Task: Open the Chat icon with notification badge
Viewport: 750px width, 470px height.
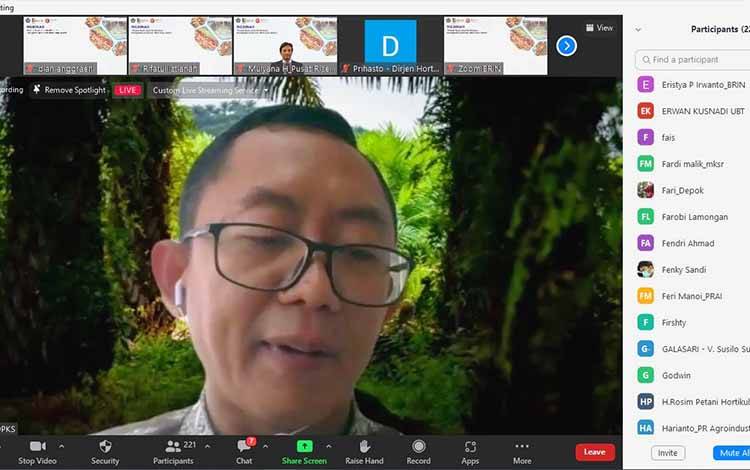Action: coord(244,446)
